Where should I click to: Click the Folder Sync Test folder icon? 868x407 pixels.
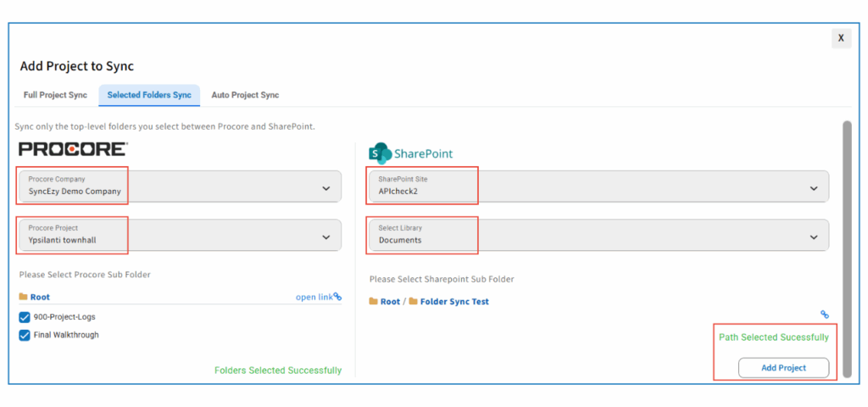coord(414,302)
